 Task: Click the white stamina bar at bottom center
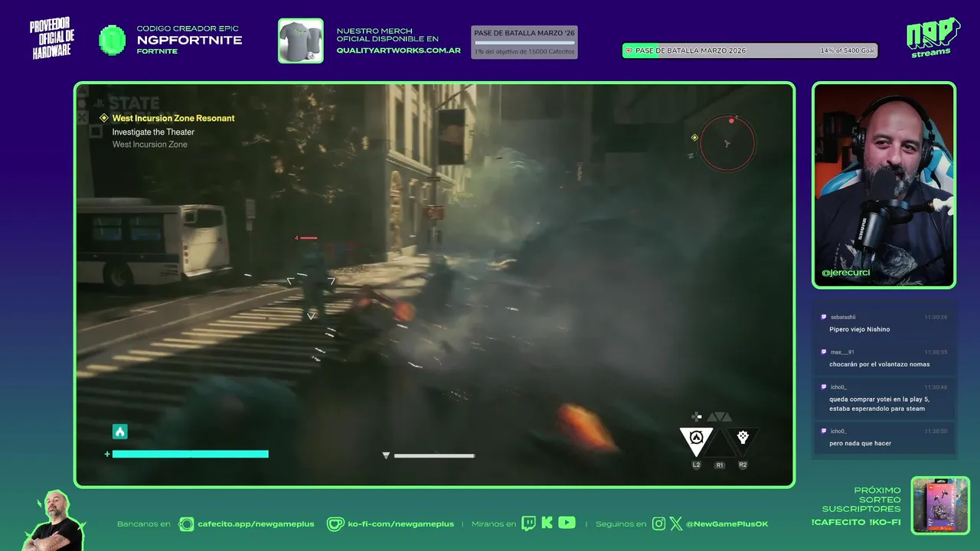(x=434, y=455)
